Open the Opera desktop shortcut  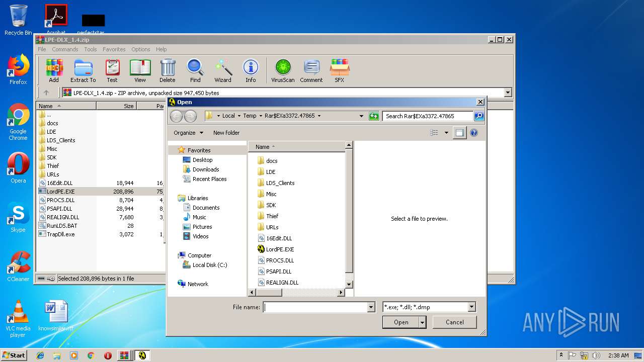click(18, 168)
